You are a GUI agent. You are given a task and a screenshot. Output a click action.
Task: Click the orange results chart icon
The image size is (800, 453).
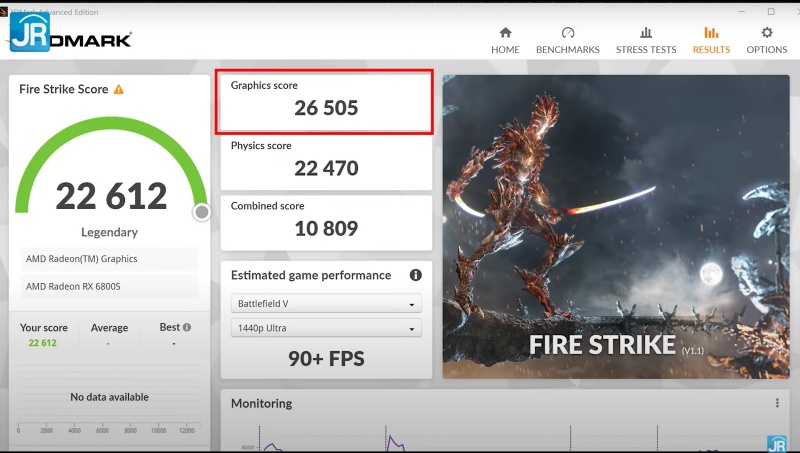click(x=711, y=33)
